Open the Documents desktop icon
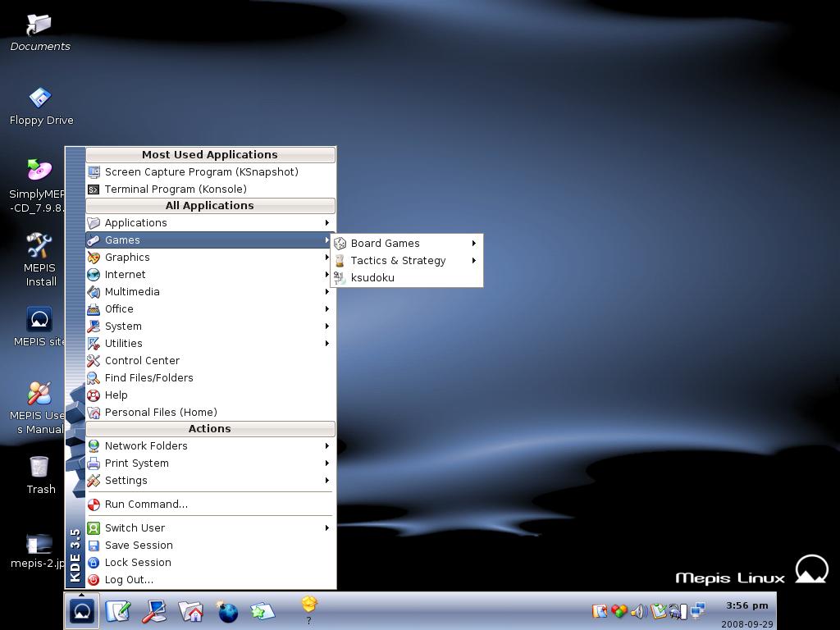 click(39, 32)
